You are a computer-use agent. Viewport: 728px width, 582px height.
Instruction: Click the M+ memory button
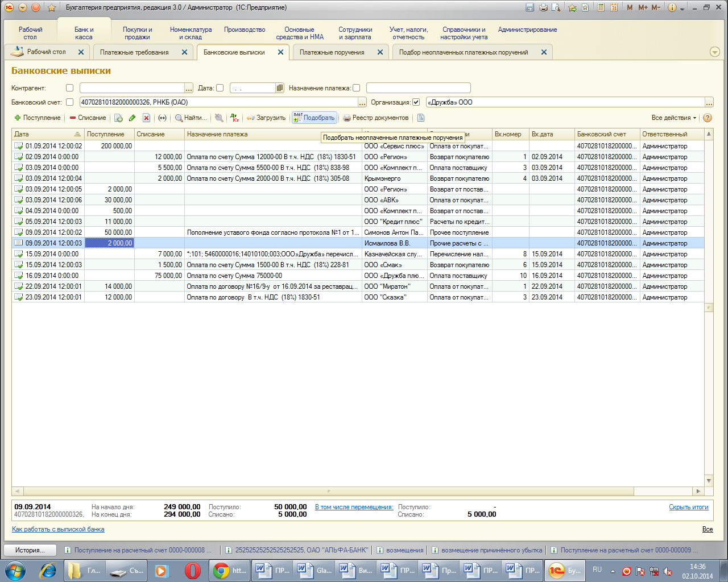643,7
